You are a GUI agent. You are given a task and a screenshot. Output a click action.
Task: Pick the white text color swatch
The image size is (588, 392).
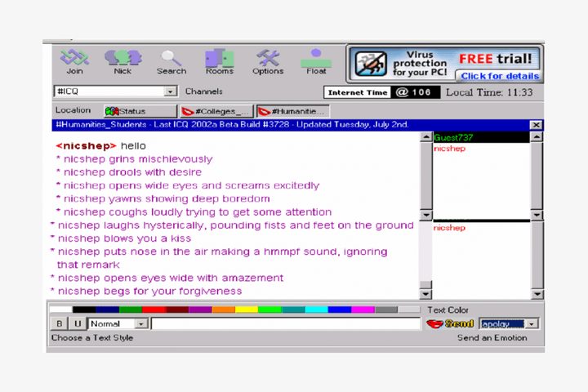(x=60, y=310)
